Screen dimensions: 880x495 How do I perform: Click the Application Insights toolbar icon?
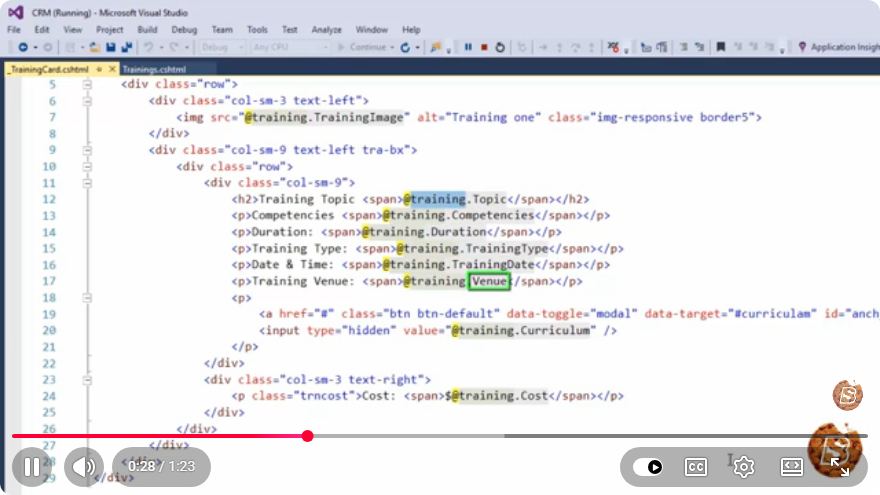click(802, 47)
